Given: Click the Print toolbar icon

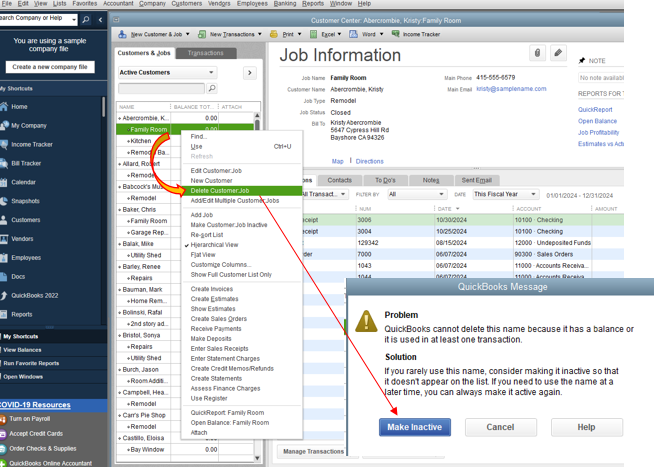Looking at the screenshot, I should pyautogui.click(x=274, y=34).
